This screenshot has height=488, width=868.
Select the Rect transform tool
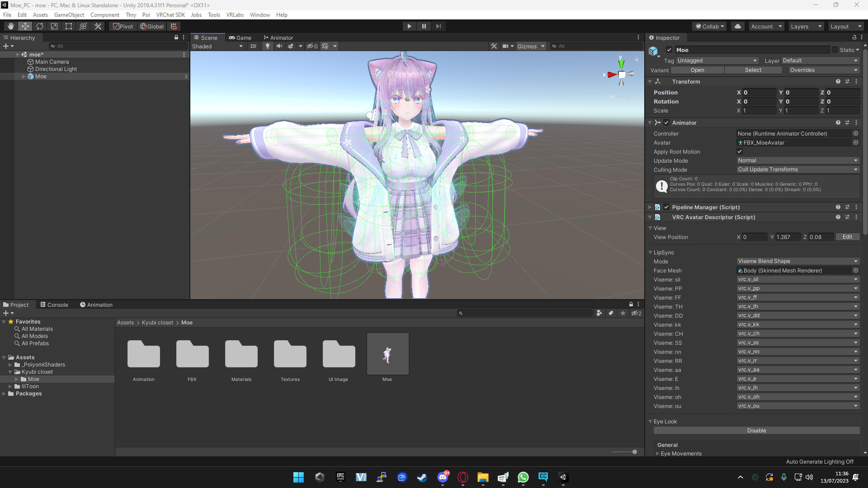69,26
